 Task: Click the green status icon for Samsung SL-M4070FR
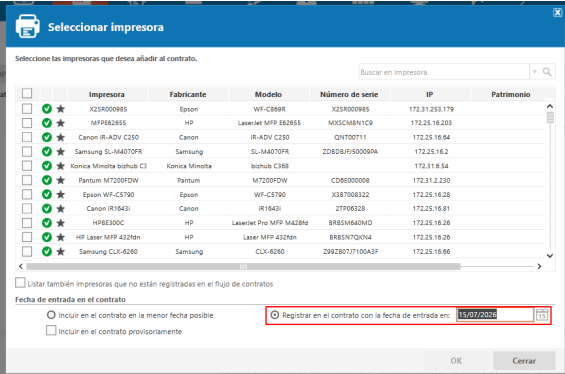pyautogui.click(x=47, y=151)
